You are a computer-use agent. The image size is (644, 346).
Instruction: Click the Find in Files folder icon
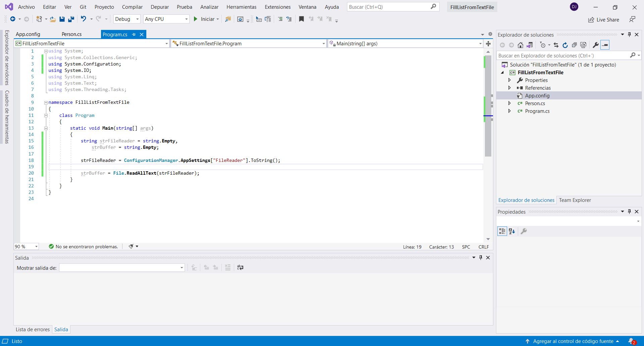(228, 19)
